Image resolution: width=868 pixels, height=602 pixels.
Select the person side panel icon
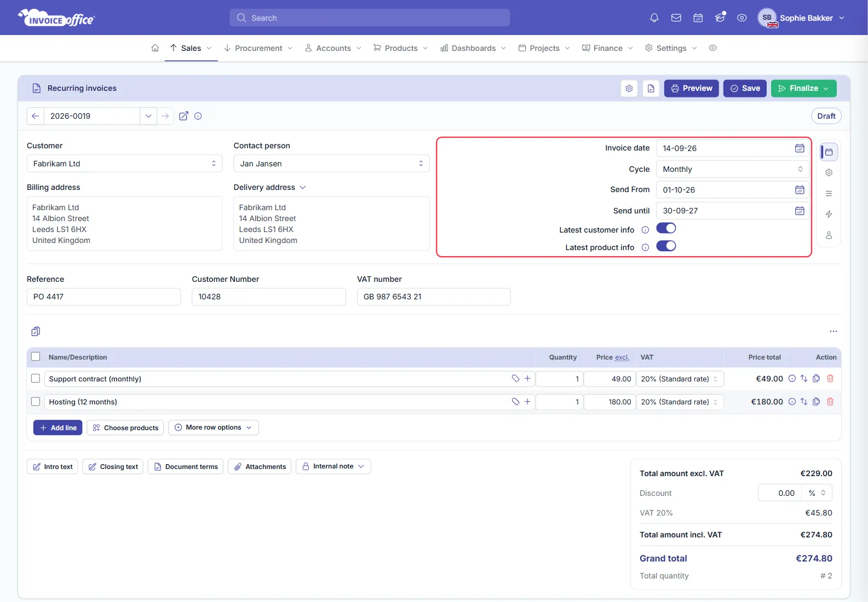[x=829, y=235]
